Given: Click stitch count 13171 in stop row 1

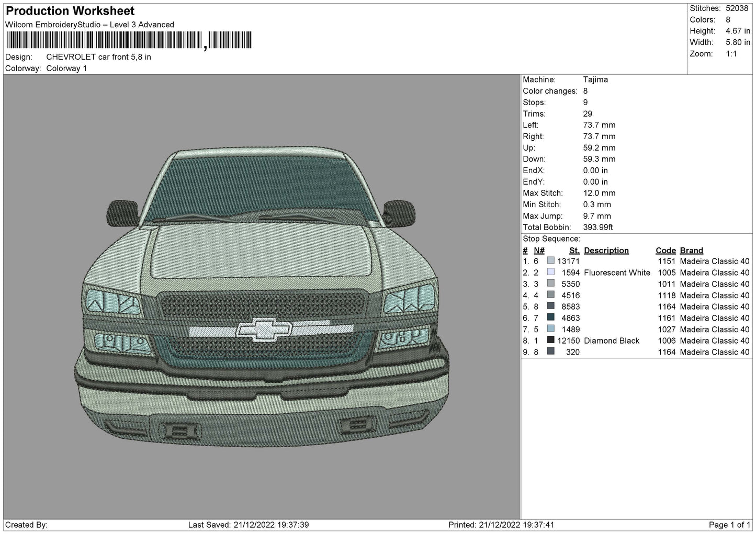Looking at the screenshot, I should 569,262.
